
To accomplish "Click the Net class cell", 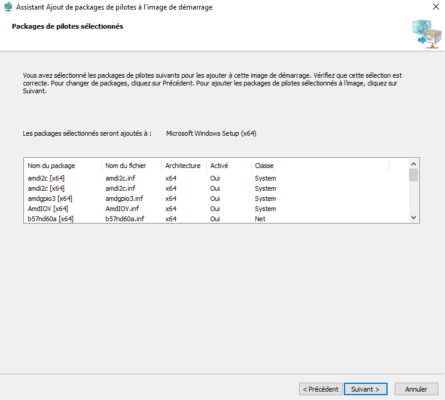I will point(260,219).
